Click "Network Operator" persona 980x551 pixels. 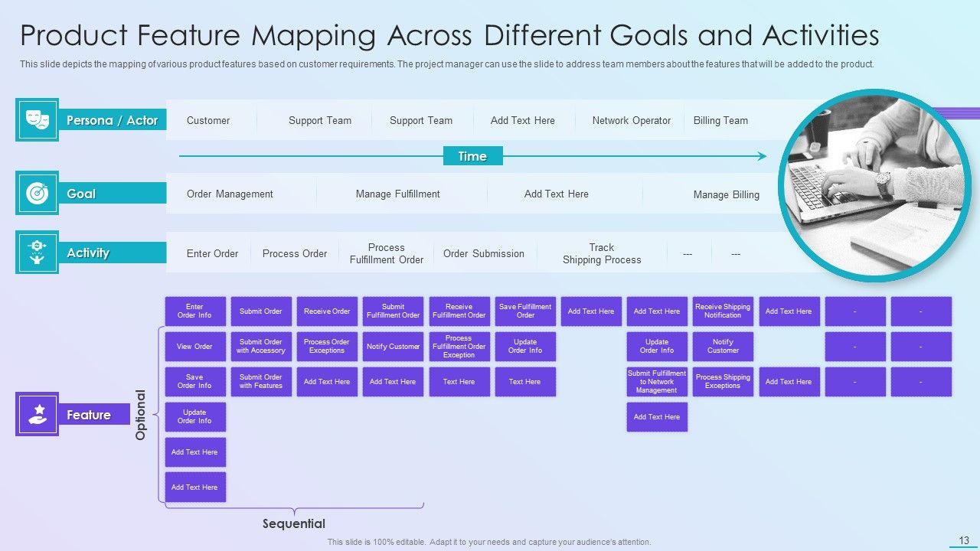632,120
